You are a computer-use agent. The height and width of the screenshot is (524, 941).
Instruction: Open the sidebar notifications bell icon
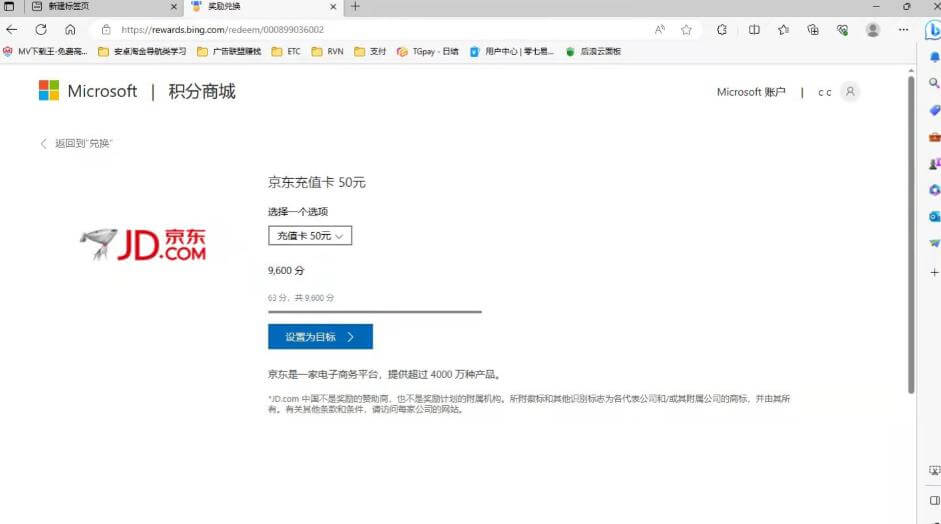[x=934, y=57]
